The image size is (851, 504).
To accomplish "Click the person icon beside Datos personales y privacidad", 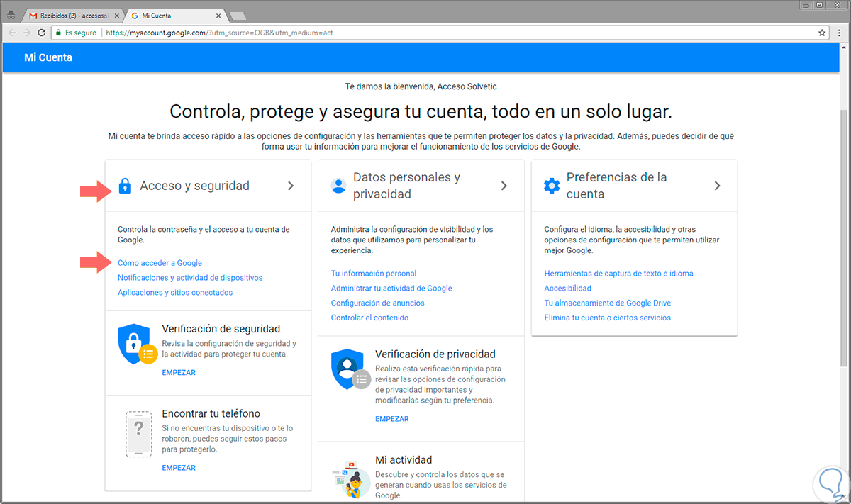I will (x=338, y=186).
